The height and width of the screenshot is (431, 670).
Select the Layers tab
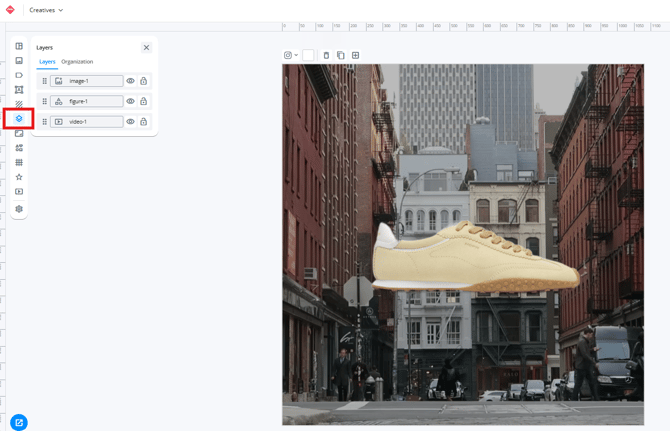click(x=47, y=62)
